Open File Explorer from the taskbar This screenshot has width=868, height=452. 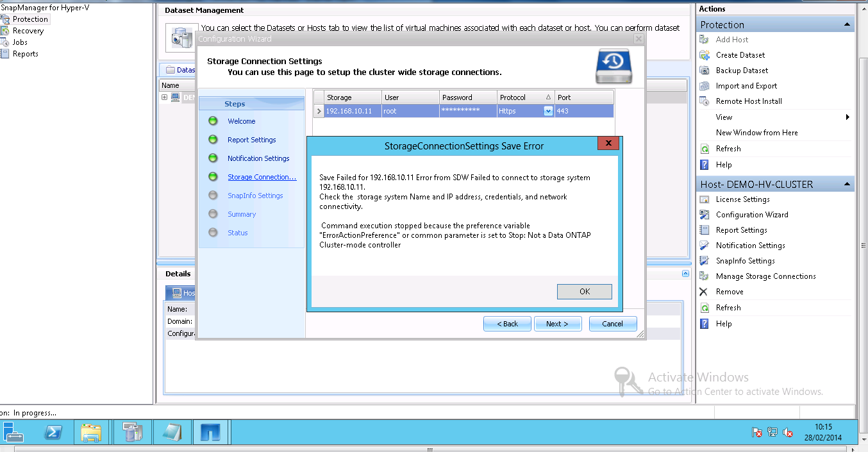coord(92,433)
